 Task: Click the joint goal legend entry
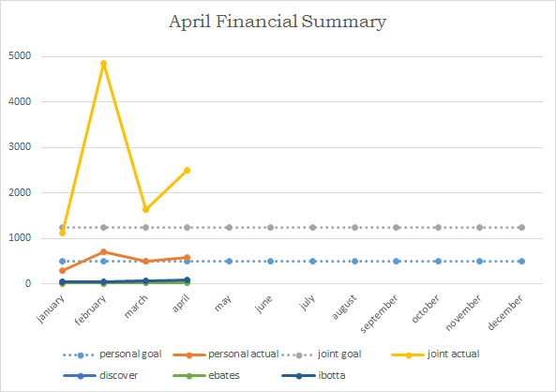322,354
